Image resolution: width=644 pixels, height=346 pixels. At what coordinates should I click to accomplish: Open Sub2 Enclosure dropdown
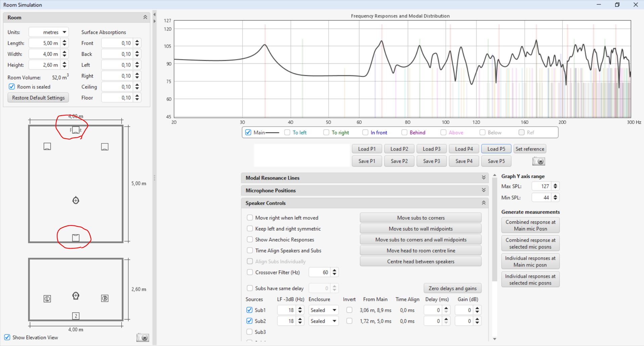(x=323, y=321)
